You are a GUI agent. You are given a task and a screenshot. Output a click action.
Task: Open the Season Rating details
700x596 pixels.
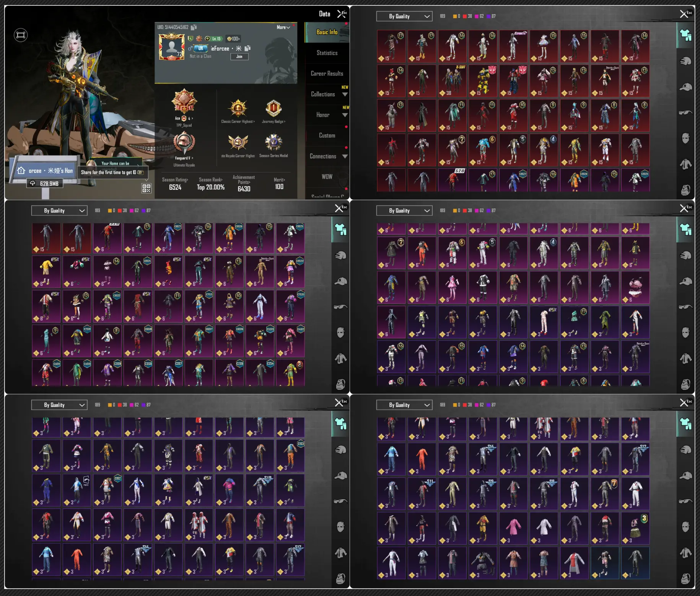point(175,184)
